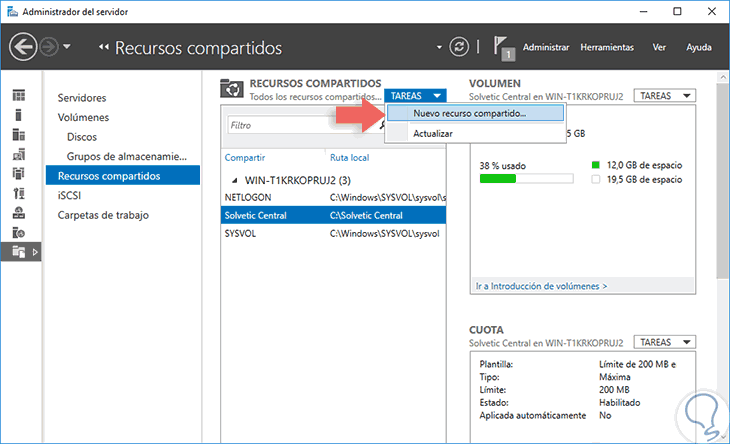Open the notifications flag icon
The width and height of the screenshot is (730, 444).
point(503,47)
